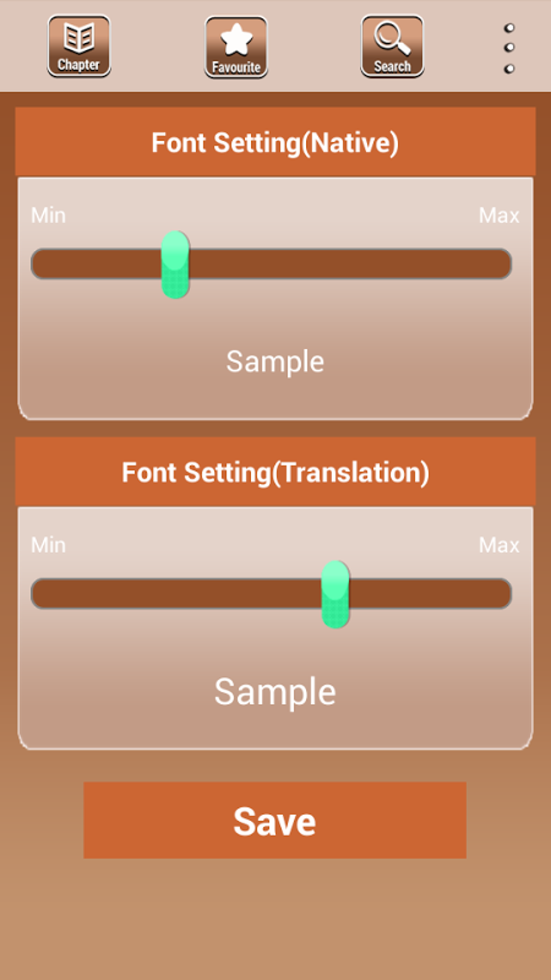The image size is (551, 980).
Task: Open the Chapter list icon
Action: pos(79,46)
